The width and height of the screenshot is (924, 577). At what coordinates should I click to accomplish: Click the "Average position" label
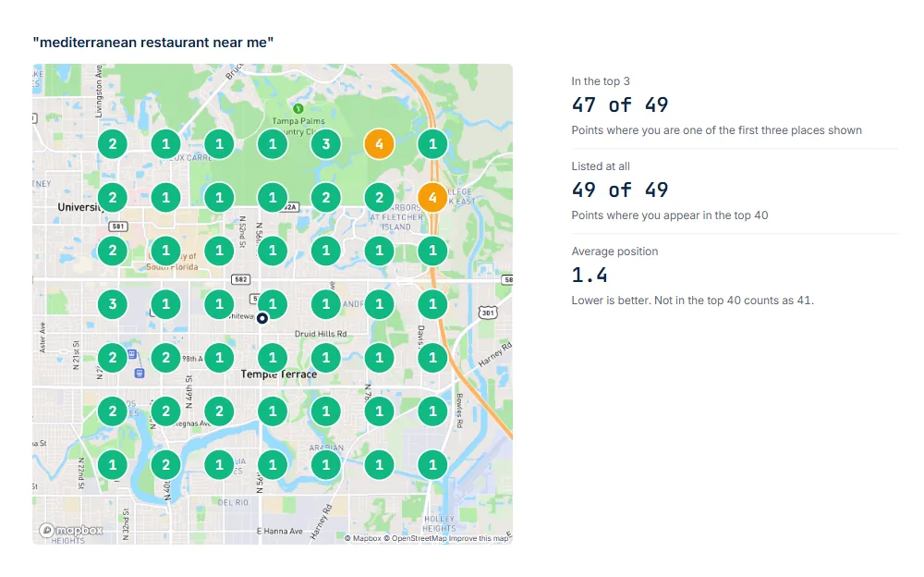coord(614,252)
